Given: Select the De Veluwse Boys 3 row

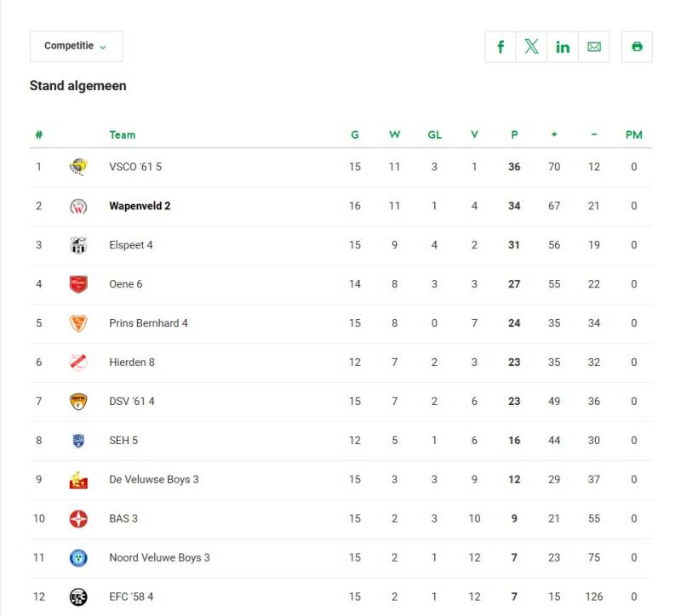Looking at the screenshot, I should pyautogui.click(x=153, y=480).
